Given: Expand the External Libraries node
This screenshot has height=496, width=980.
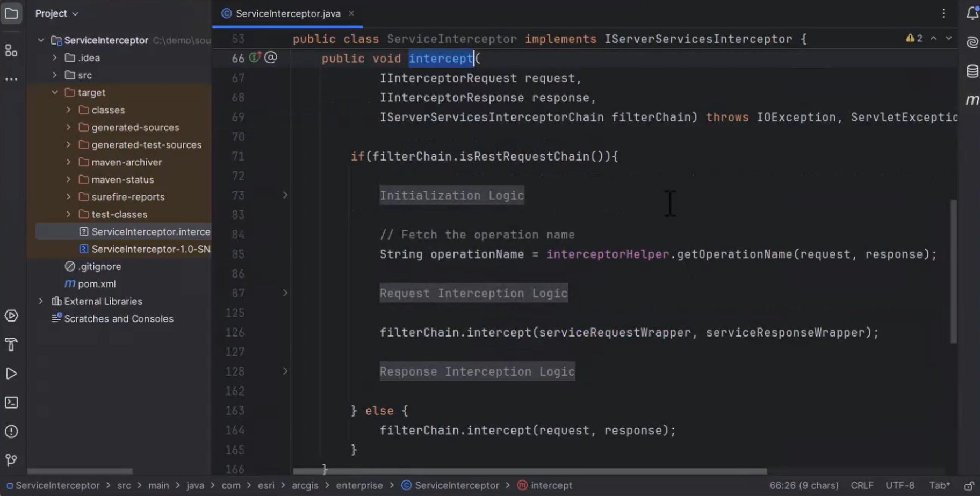Looking at the screenshot, I should (41, 301).
